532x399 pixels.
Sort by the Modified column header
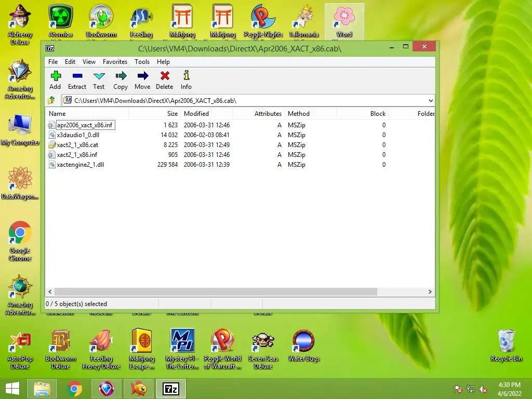pyautogui.click(x=206, y=114)
